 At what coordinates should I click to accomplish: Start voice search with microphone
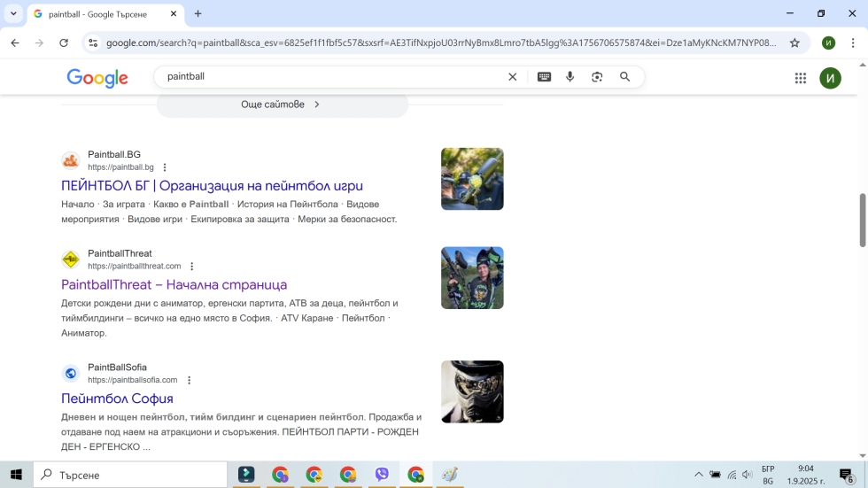pos(570,77)
